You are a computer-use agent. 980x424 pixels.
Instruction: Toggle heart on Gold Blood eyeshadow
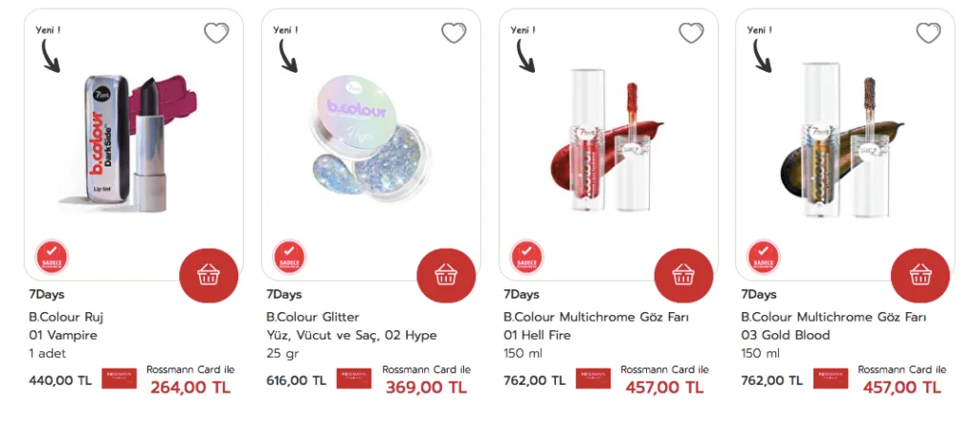[928, 33]
